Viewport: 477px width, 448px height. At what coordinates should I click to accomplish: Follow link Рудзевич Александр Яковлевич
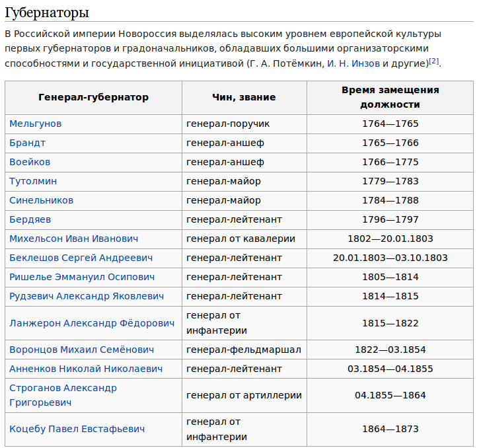[x=87, y=297]
